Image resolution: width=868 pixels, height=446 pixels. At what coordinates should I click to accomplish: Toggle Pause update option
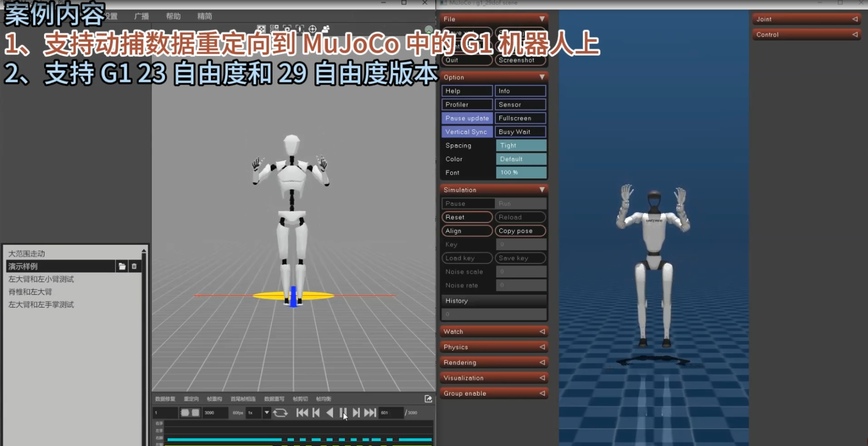coord(467,118)
